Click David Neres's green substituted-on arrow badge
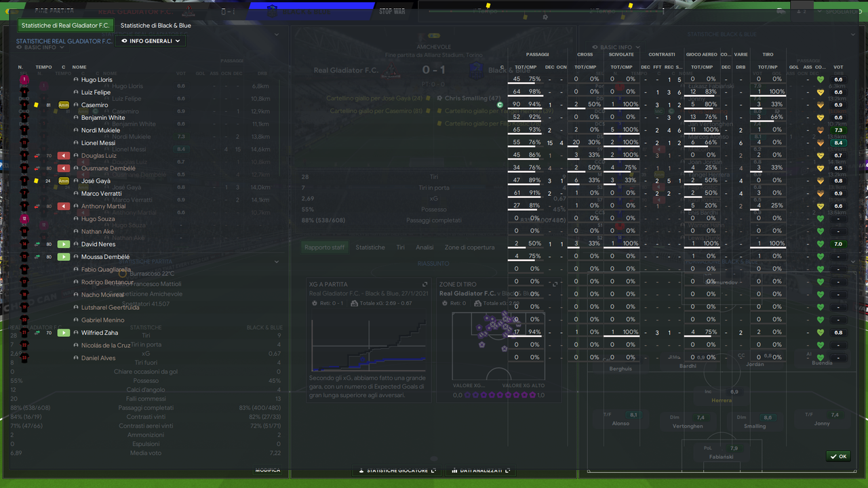This screenshot has width=868, height=488. click(64, 244)
